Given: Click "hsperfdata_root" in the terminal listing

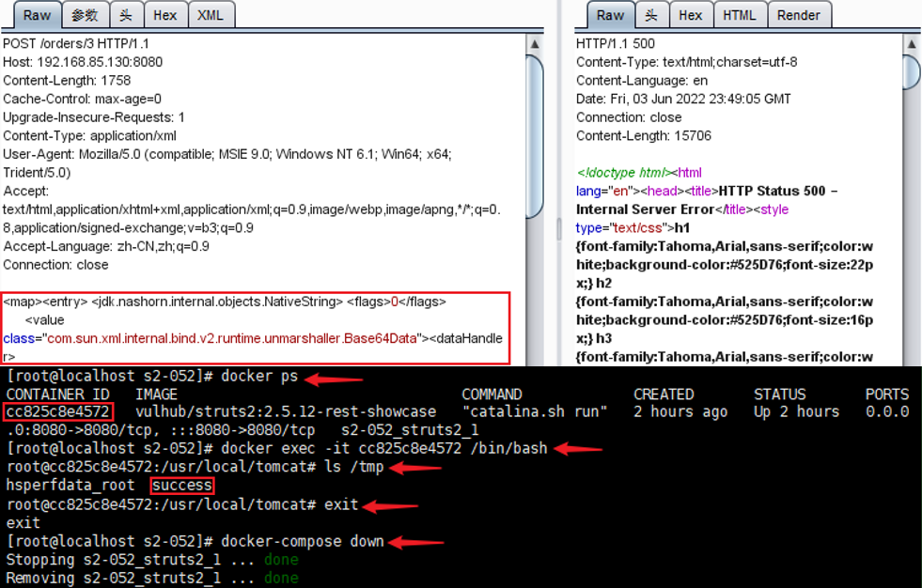Looking at the screenshot, I should pyautogui.click(x=70, y=486).
